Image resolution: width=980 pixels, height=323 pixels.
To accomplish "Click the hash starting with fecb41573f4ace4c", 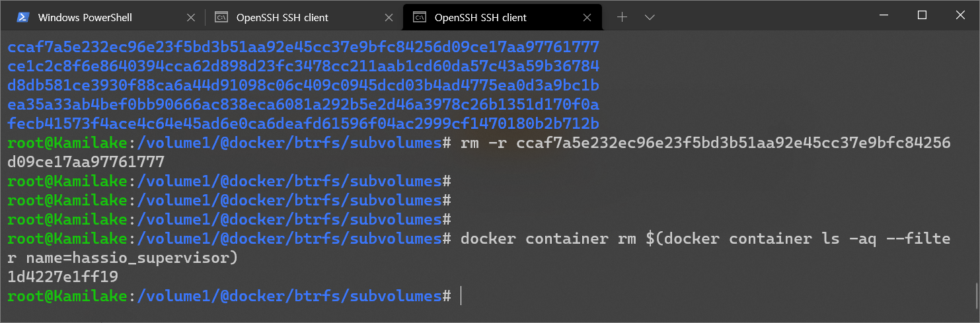I will (303, 124).
